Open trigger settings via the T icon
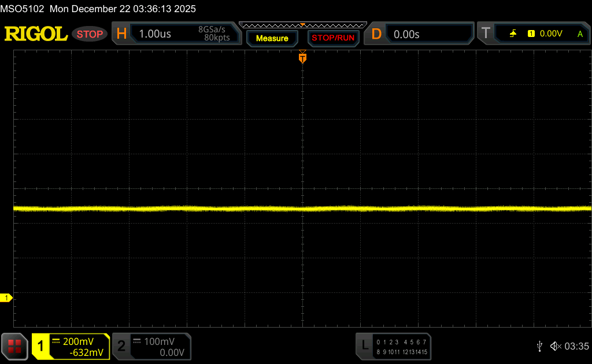 coord(486,34)
